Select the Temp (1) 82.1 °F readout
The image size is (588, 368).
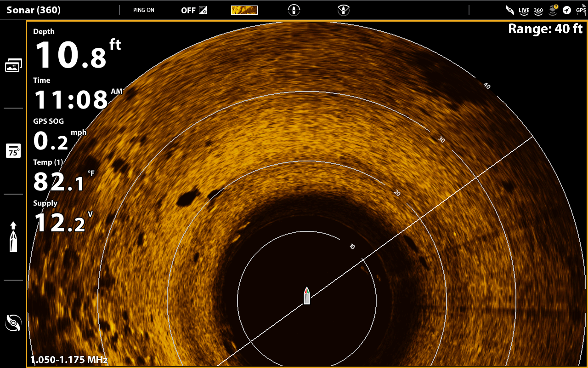64,175
